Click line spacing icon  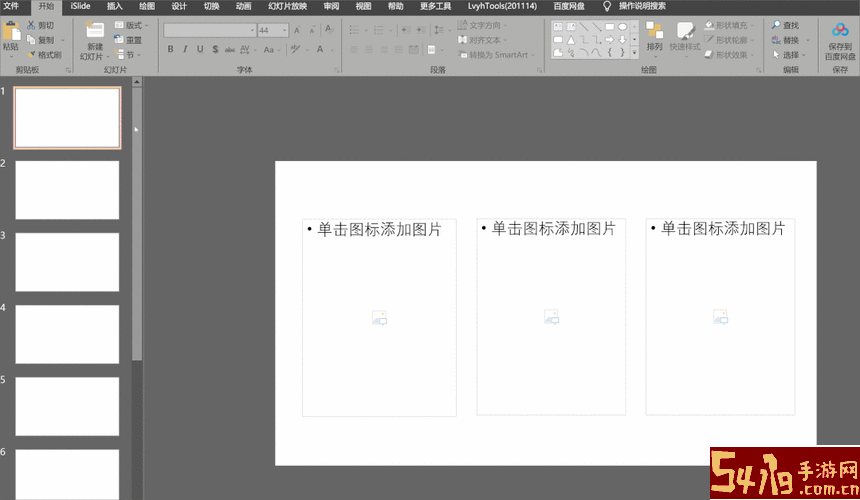(439, 30)
